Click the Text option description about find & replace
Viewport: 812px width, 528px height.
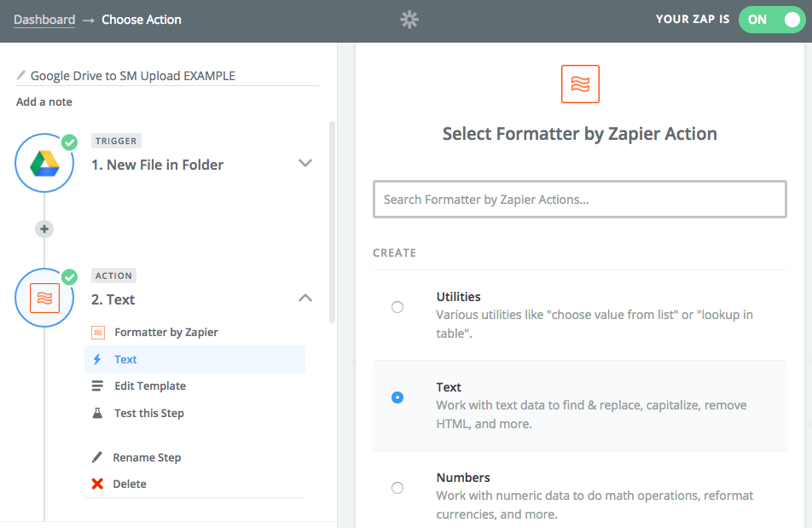[591, 415]
